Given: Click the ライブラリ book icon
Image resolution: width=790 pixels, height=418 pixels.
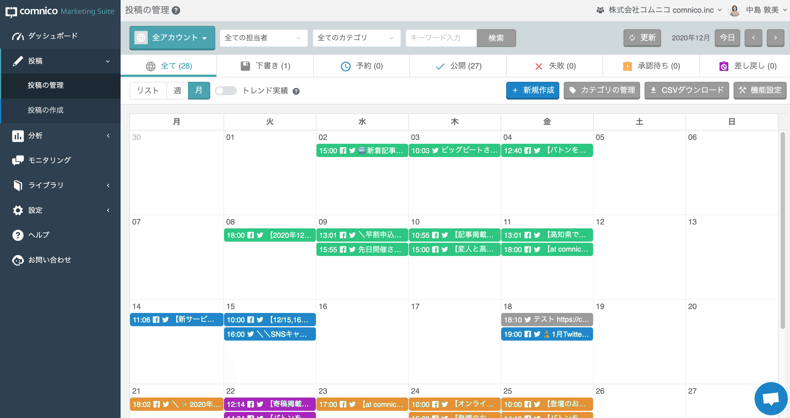Looking at the screenshot, I should 18,185.
